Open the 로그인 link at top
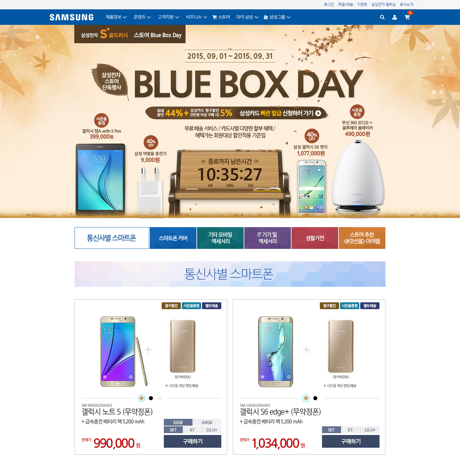The width and height of the screenshot is (460, 476). [x=329, y=4]
